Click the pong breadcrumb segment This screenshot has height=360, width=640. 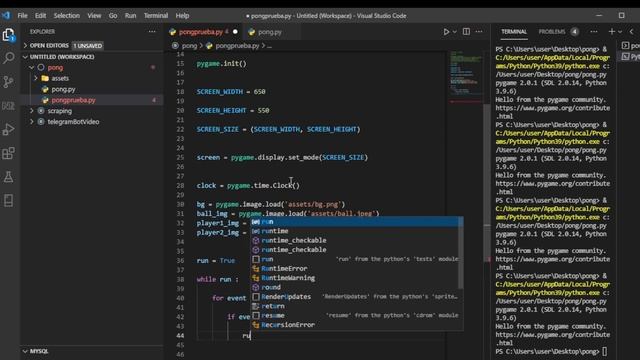click(189, 46)
